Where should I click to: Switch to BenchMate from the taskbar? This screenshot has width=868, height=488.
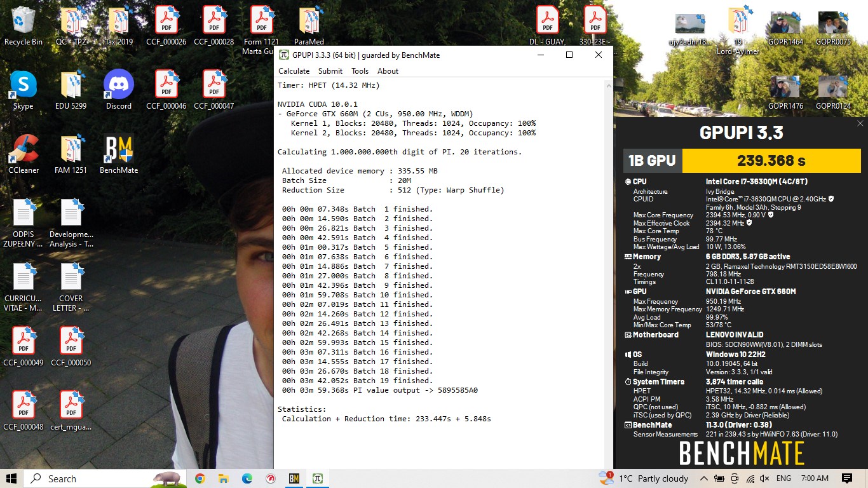point(294,478)
